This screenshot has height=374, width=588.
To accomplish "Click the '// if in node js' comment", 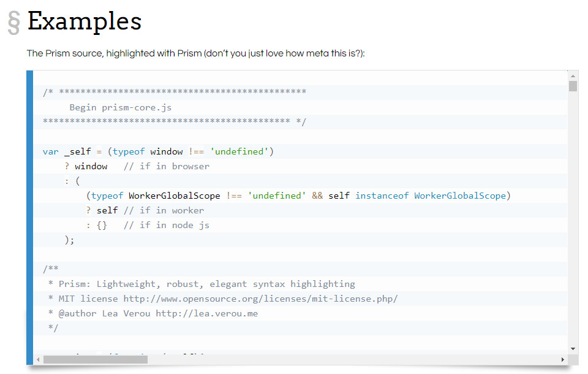I will coord(166,225).
